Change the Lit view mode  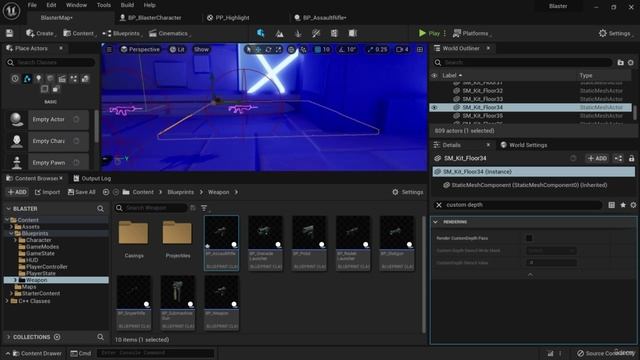pyautogui.click(x=177, y=49)
